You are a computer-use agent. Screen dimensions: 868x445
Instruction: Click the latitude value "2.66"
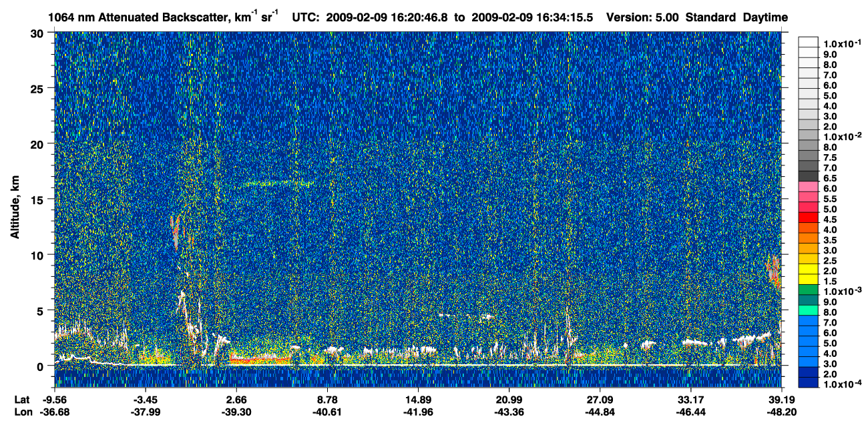237,400
